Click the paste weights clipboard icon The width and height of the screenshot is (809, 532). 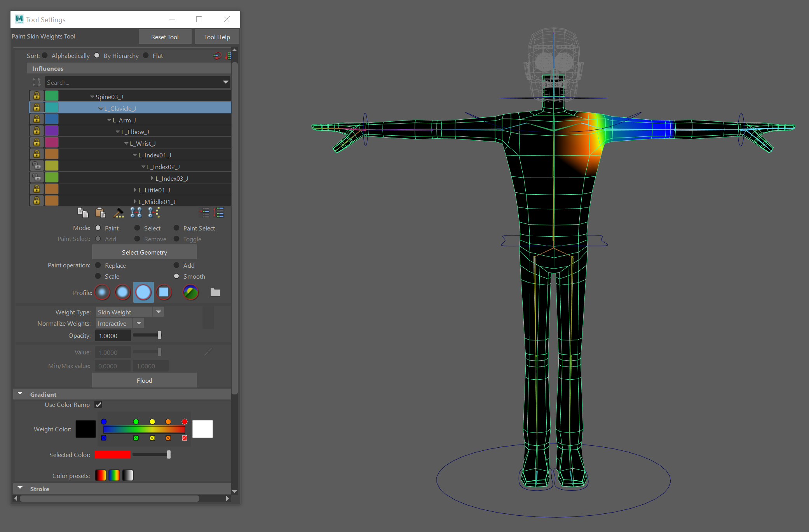[100, 213]
